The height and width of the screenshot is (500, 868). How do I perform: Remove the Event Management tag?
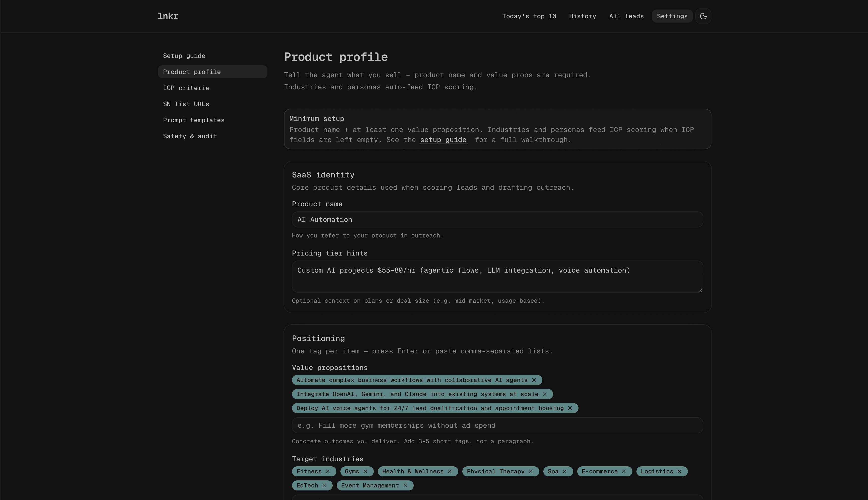click(405, 486)
